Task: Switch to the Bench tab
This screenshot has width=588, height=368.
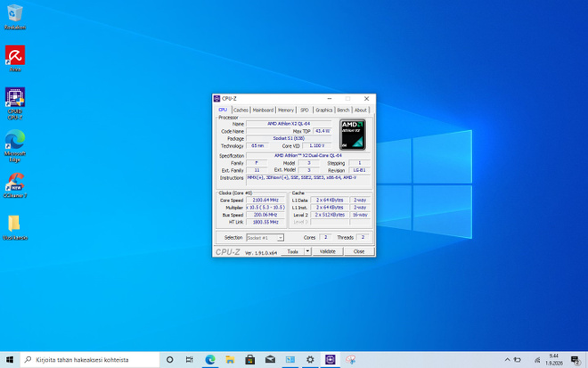Action: (343, 110)
